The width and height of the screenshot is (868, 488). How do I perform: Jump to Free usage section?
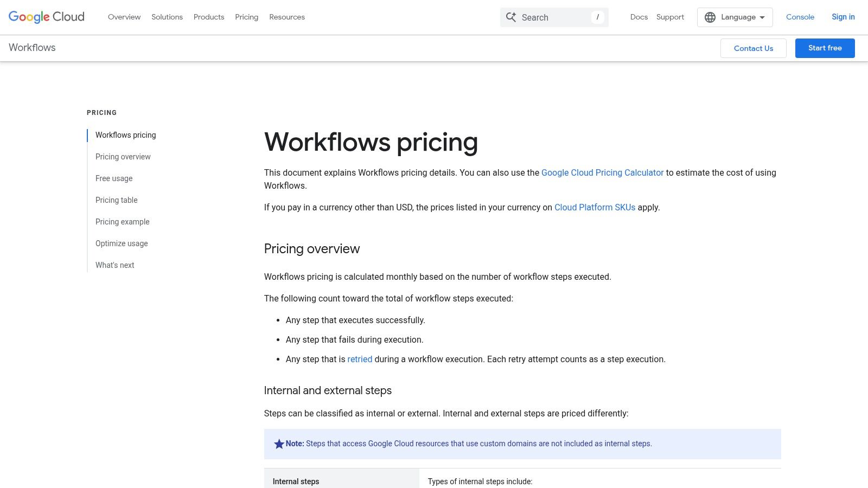tap(114, 178)
